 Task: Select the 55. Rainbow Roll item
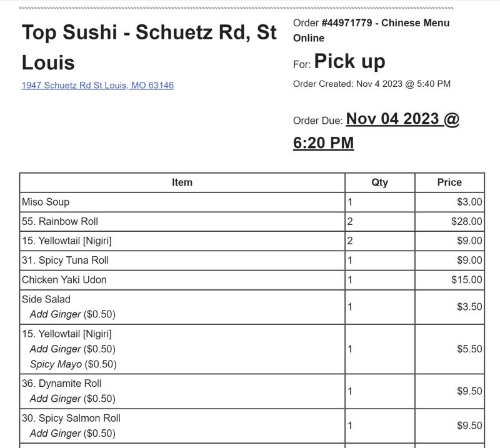[60, 221]
